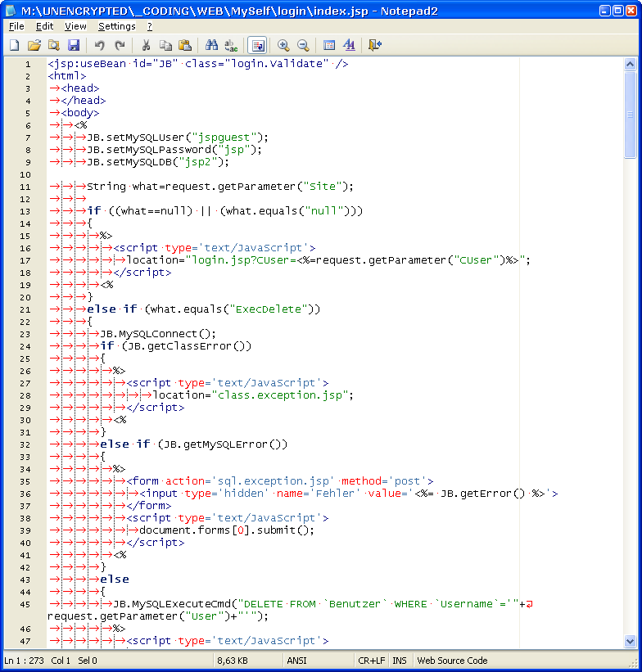This screenshot has width=642, height=672.
Task: Click the title bar file path text
Action: [x=229, y=11]
